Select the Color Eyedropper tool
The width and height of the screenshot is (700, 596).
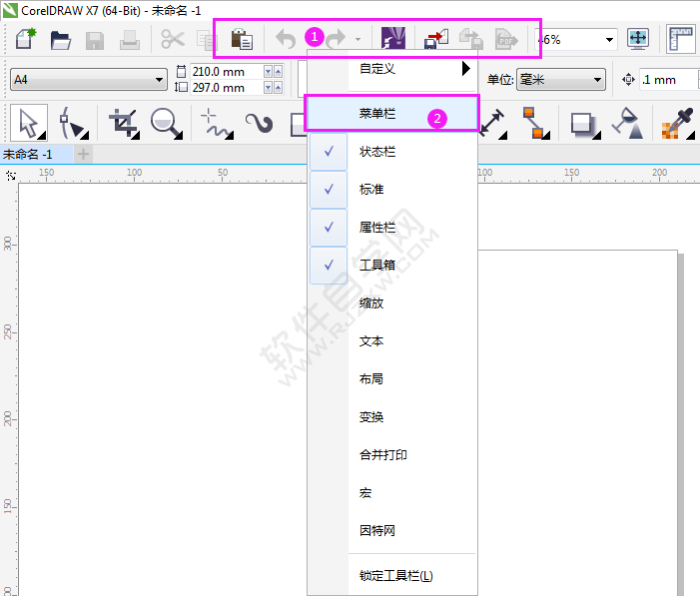coord(678,123)
